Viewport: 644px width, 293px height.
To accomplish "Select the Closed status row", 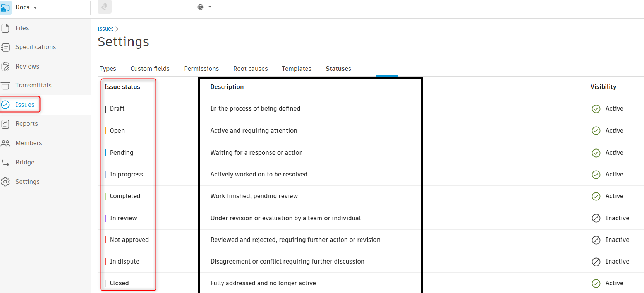I will 119,283.
